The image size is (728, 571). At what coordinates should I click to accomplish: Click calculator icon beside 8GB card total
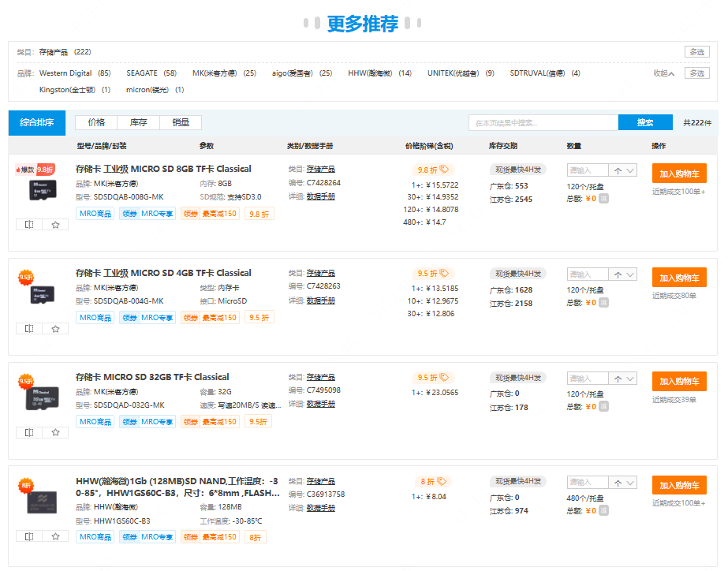tap(603, 199)
